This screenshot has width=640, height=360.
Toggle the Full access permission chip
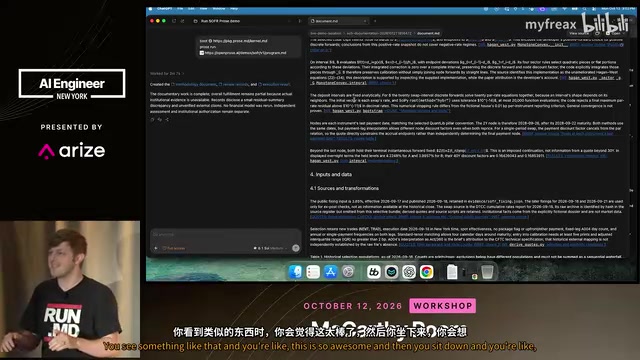tap(174, 248)
